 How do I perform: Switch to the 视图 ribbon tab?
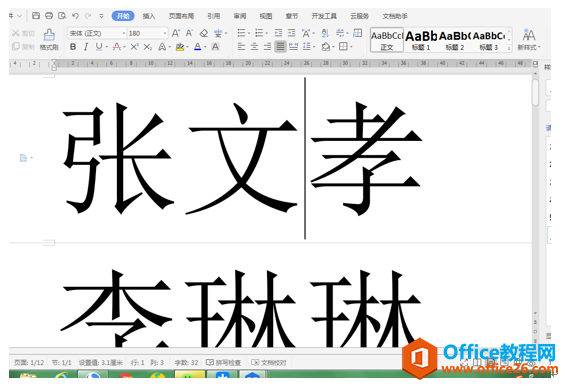pyautogui.click(x=266, y=16)
